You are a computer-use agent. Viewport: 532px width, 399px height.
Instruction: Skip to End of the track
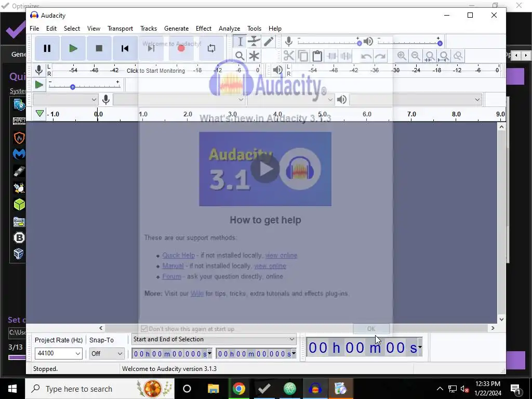[x=151, y=48]
